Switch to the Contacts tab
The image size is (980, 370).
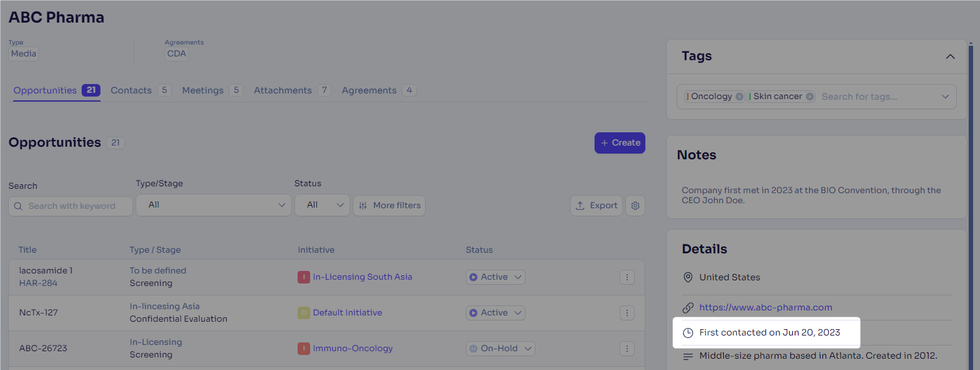(x=141, y=90)
